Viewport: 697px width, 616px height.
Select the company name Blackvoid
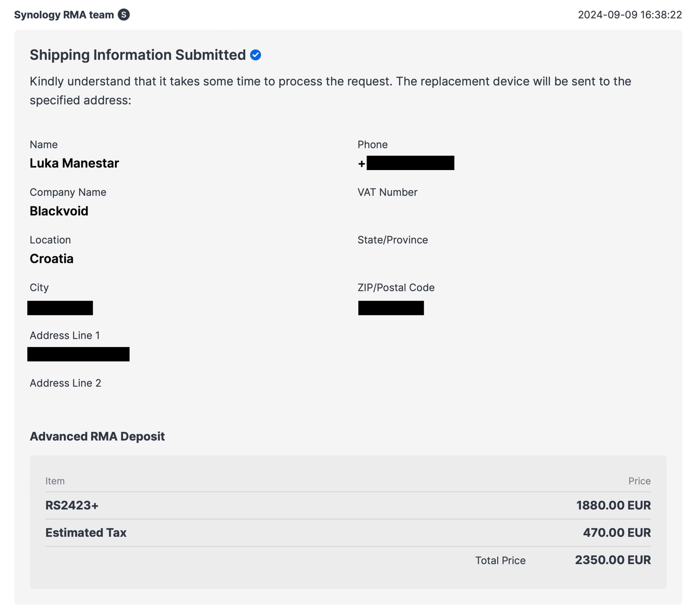[x=59, y=211]
